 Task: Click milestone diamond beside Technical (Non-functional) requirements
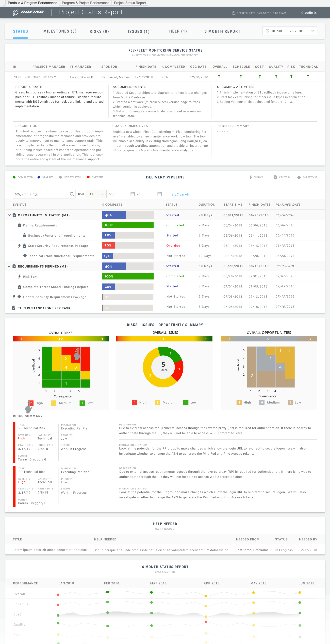[25, 256]
